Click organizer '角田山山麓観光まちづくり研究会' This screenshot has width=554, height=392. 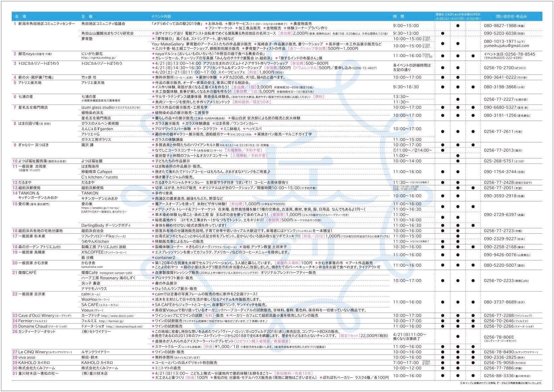(107, 33)
